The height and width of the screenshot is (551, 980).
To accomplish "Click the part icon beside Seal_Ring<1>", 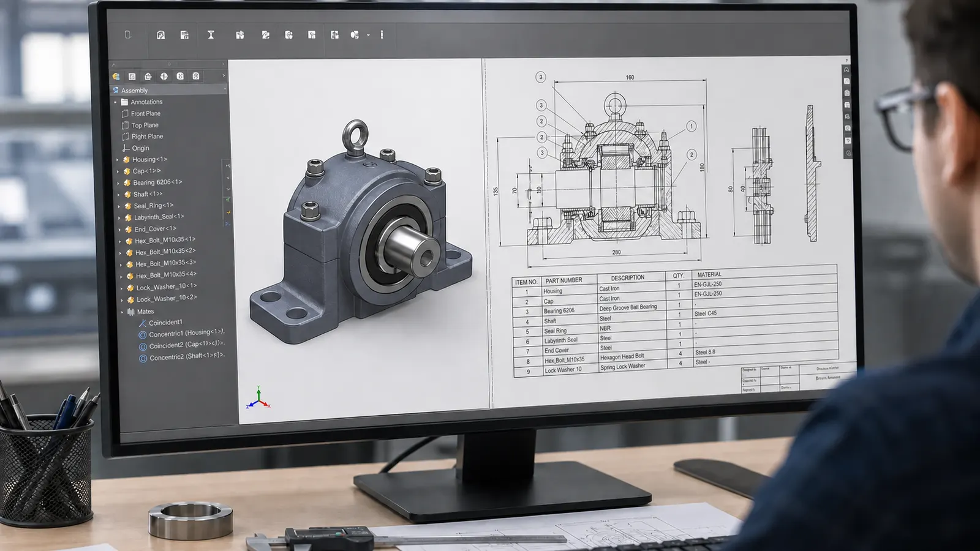I will (128, 206).
